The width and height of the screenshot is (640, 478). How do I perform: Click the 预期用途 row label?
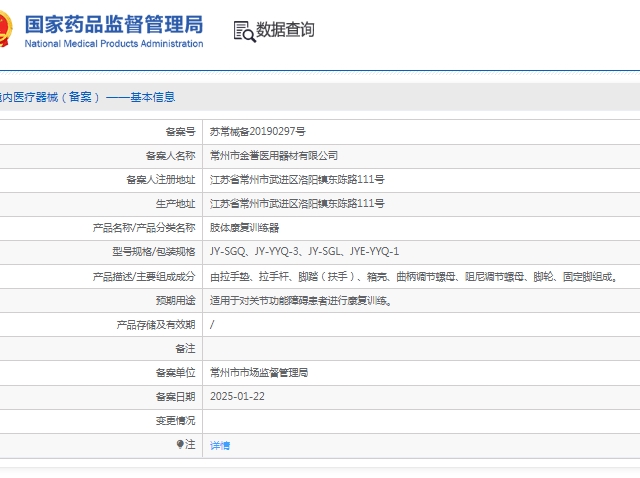pos(176,301)
